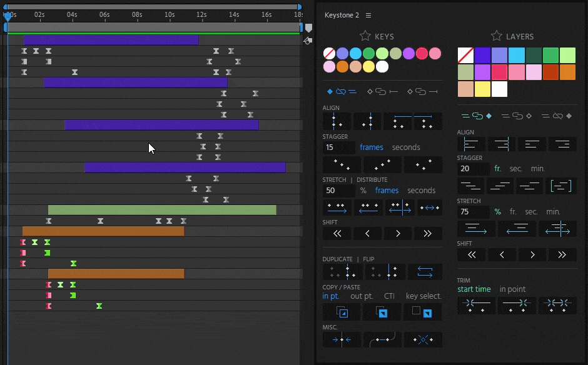588x365 pixels.
Task: Select the no-color layer swatch
Action: tap(465, 56)
